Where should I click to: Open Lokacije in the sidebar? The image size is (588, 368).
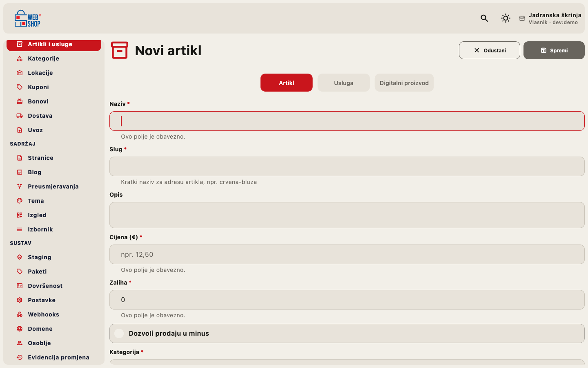pyautogui.click(x=54, y=73)
